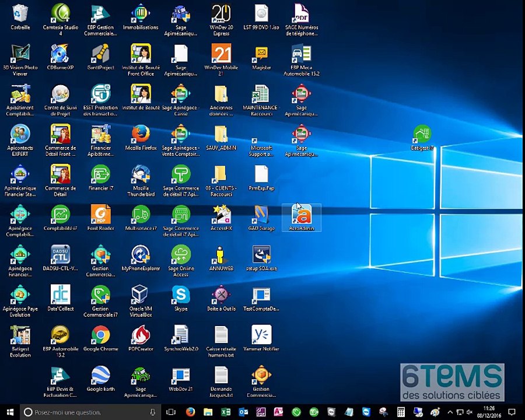Screen dimensions: 525x420
Task: Launch Mozilla Firefox from the desktop
Action: click(141, 137)
